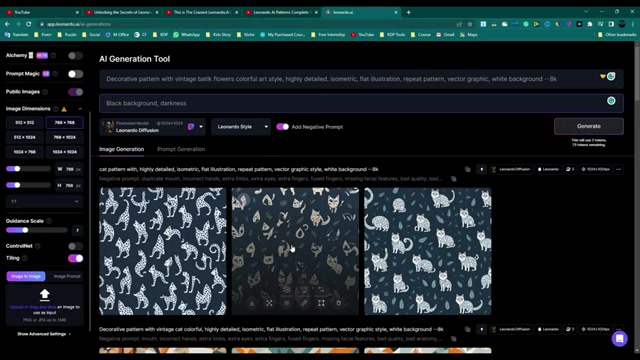Turn off the Public Images switch

pyautogui.click(x=76, y=92)
